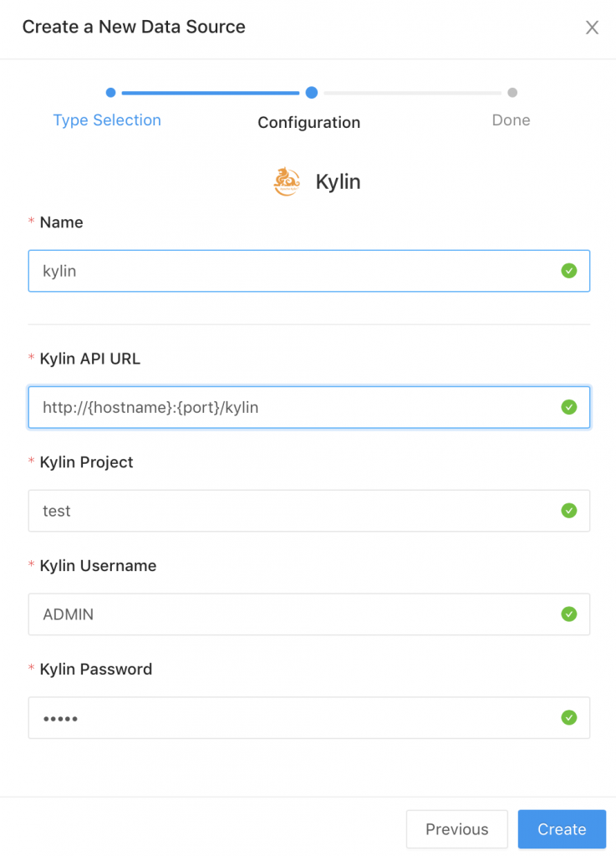616x856 pixels.
Task: Click the Kylin logo icon
Action: (x=287, y=181)
